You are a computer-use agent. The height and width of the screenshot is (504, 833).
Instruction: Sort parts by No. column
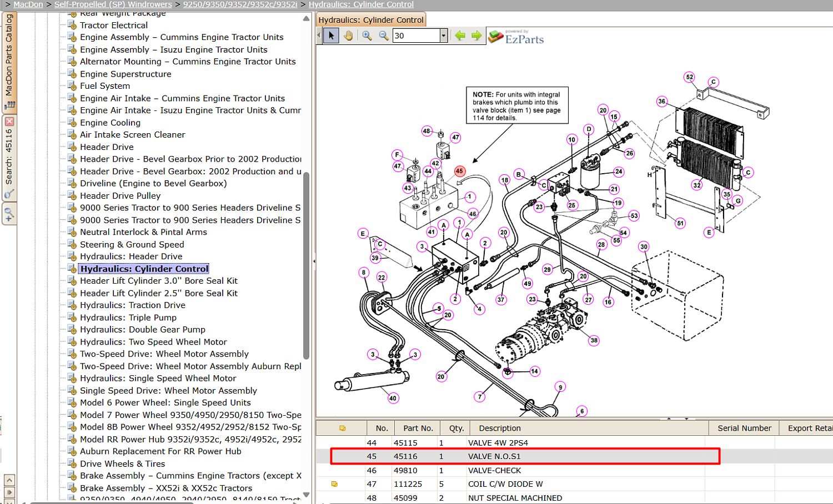tap(382, 428)
